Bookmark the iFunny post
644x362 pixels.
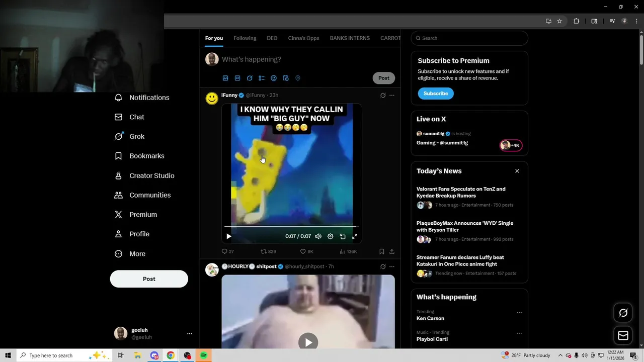pyautogui.click(x=382, y=251)
